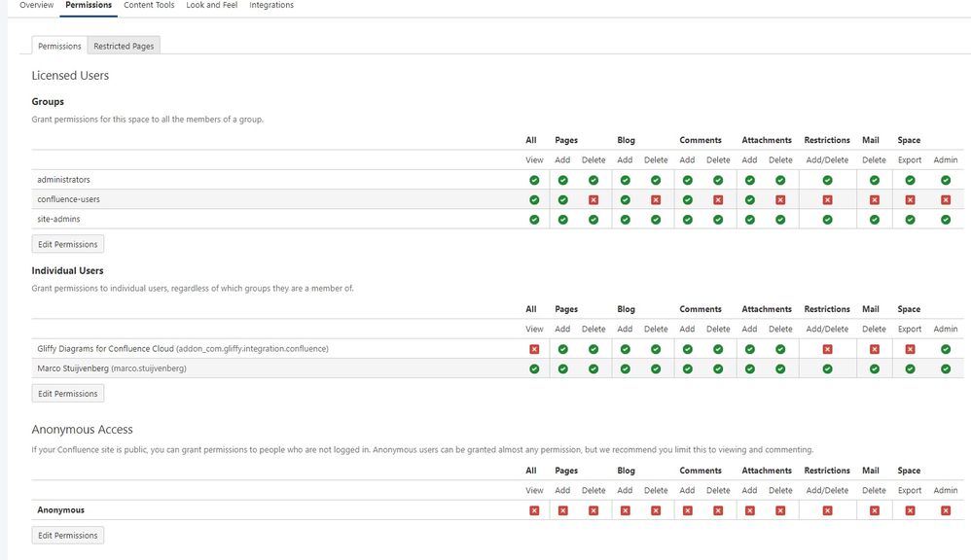Open Look and Feel tab
Viewport: 971px width, 560px height.
(x=212, y=5)
